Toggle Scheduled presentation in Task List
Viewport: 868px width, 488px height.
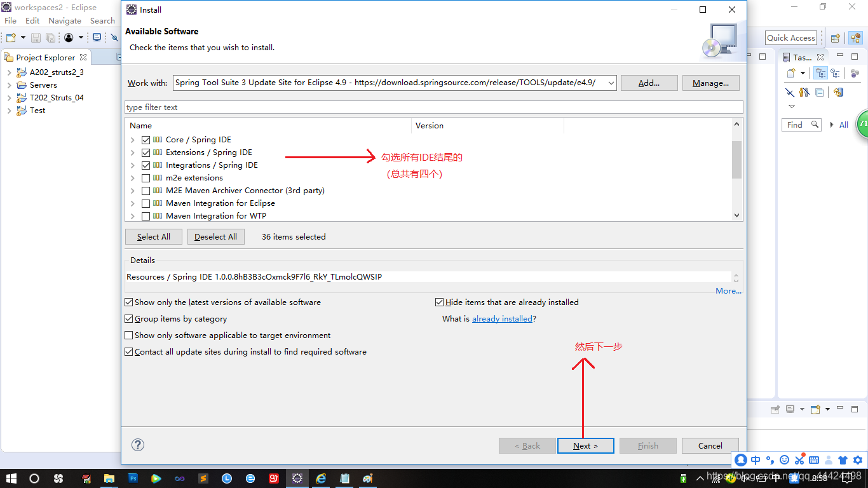835,73
